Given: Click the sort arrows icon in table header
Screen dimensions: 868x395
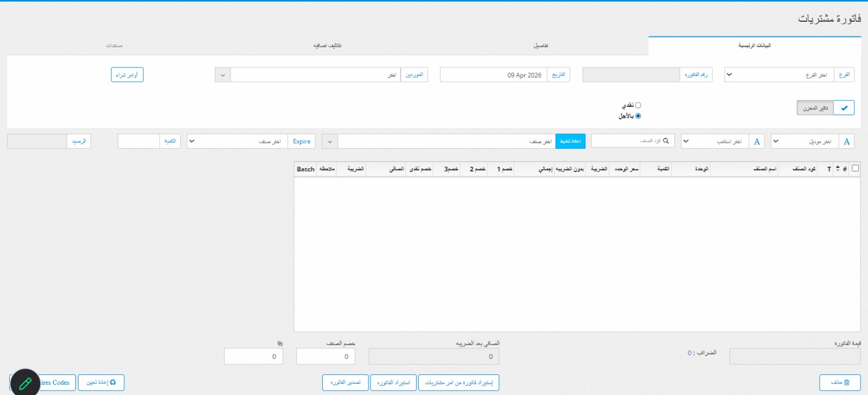Looking at the screenshot, I should point(837,169).
